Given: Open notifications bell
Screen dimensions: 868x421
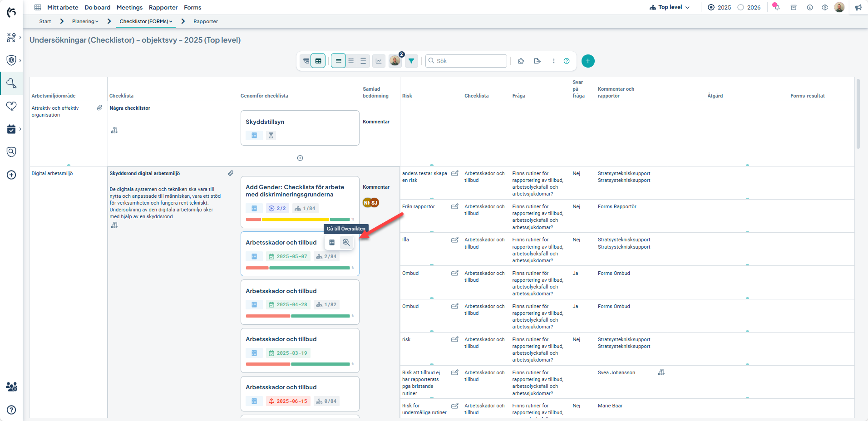Looking at the screenshot, I should pos(777,7).
